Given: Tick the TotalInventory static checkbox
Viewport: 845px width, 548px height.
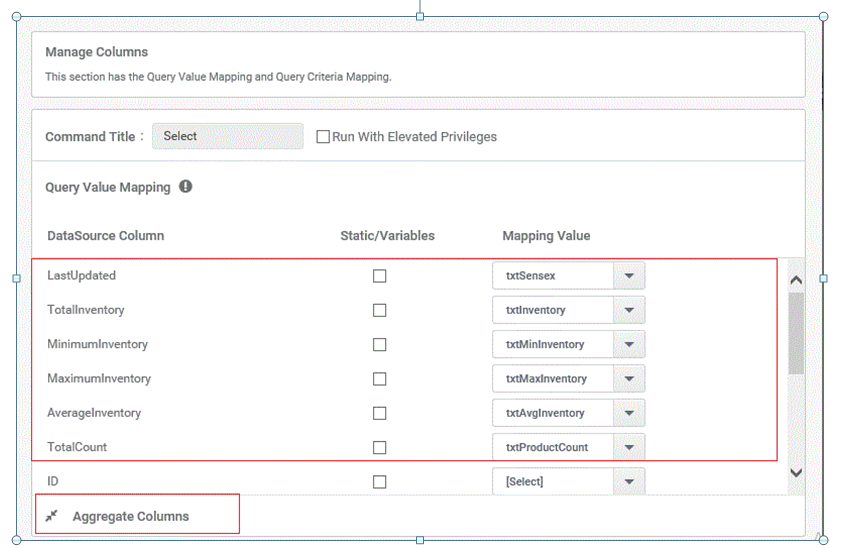Looking at the screenshot, I should point(379,310).
